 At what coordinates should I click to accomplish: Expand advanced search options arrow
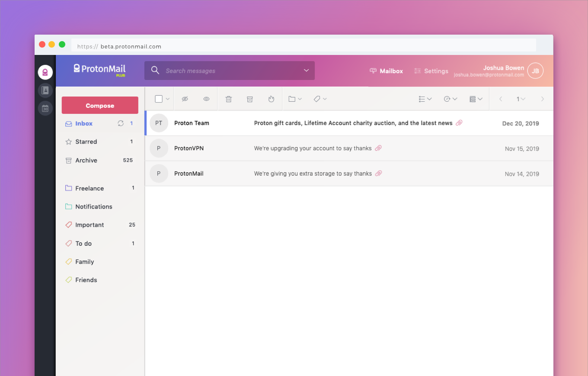306,71
